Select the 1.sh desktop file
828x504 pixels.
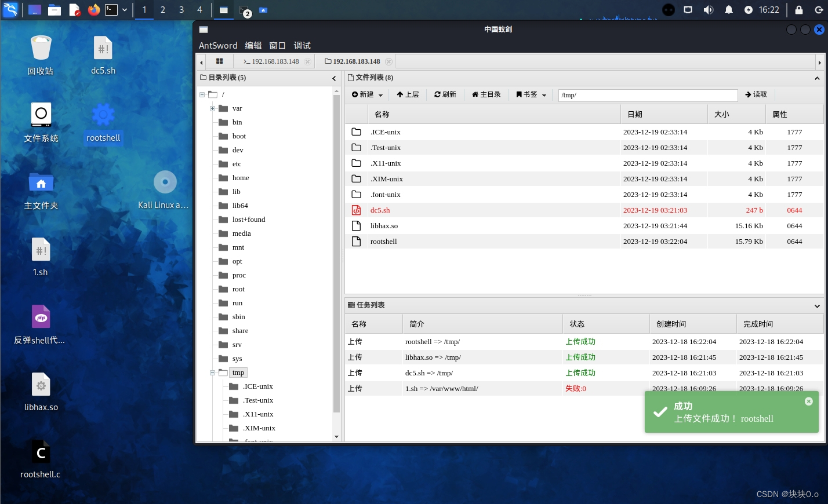(41, 257)
